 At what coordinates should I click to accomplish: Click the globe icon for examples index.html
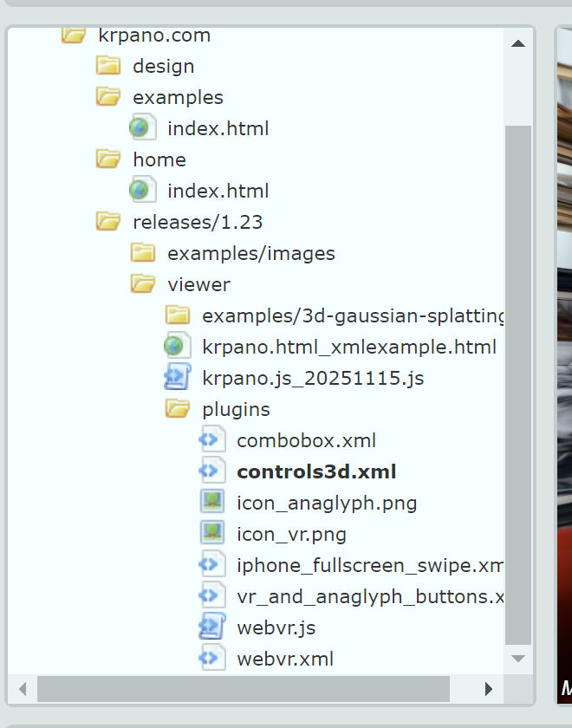[x=143, y=128]
